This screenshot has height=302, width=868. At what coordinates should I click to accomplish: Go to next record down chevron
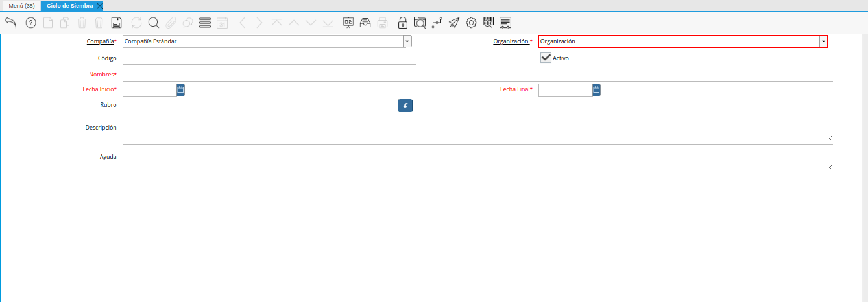tap(311, 23)
